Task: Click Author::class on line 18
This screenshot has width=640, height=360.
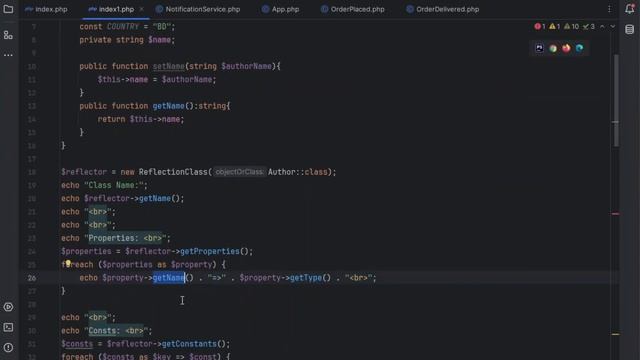Action: [x=298, y=172]
